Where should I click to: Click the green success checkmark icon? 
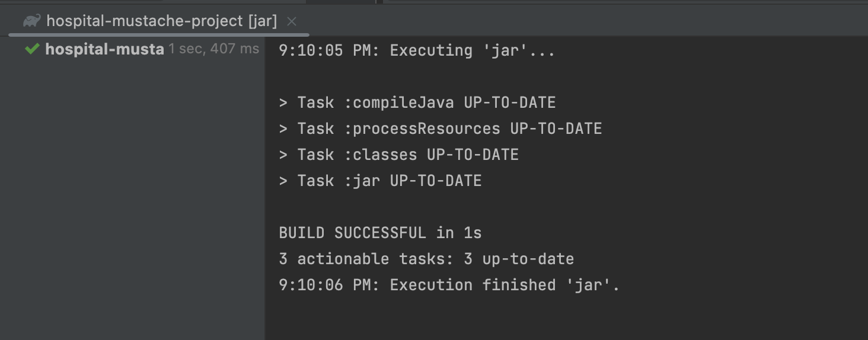[x=32, y=49]
